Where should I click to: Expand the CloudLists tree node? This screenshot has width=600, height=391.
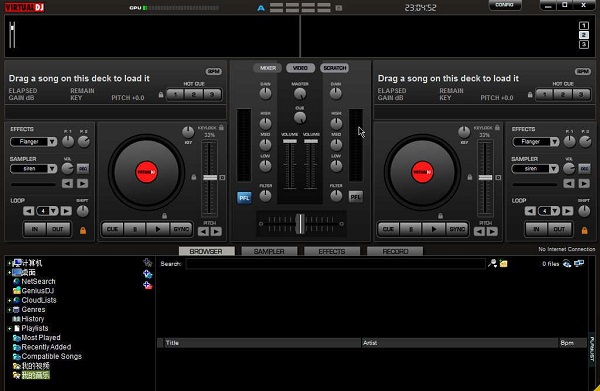[x=9, y=300]
